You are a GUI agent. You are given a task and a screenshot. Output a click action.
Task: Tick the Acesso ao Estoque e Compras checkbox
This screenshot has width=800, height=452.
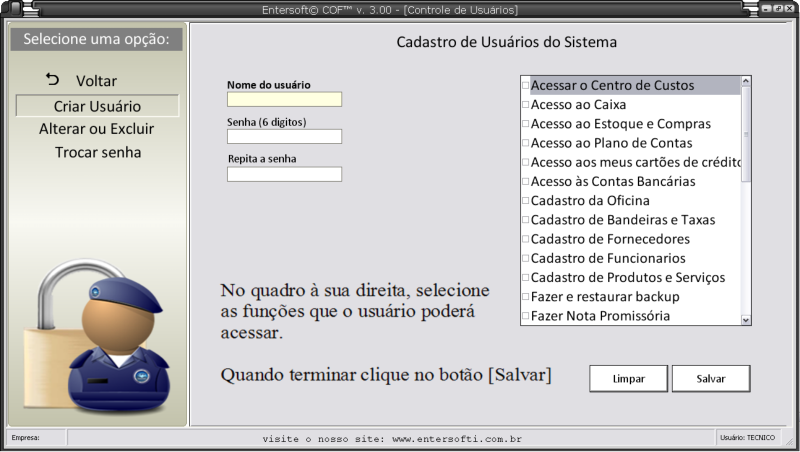526,123
